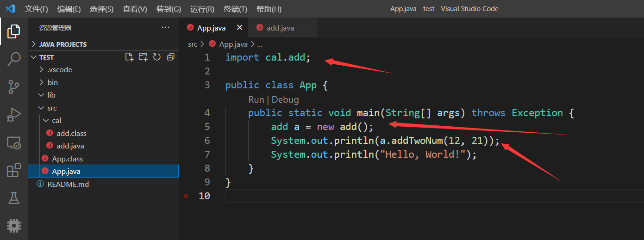Screen dimensions: 644x240
Task: Open the Extensions view icon
Action: 14,171
